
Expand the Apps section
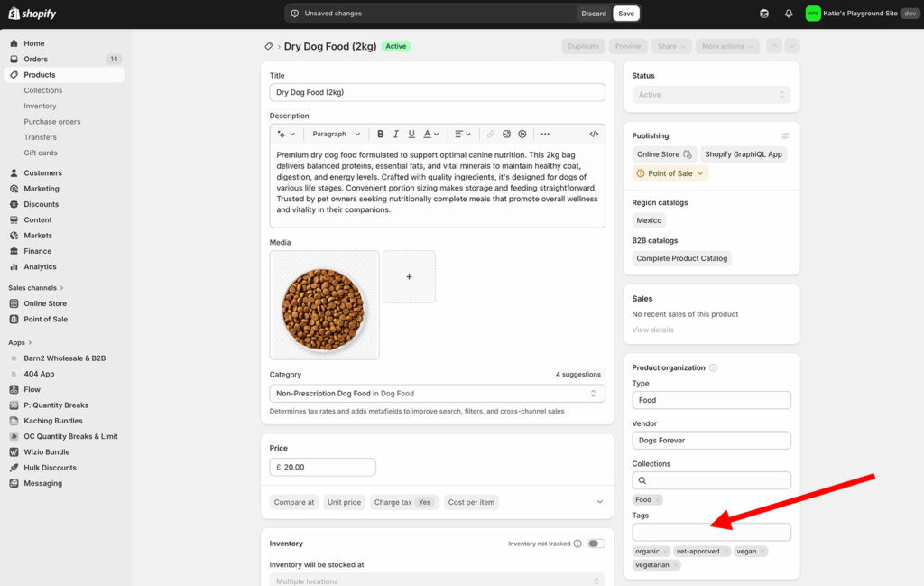tap(20, 342)
